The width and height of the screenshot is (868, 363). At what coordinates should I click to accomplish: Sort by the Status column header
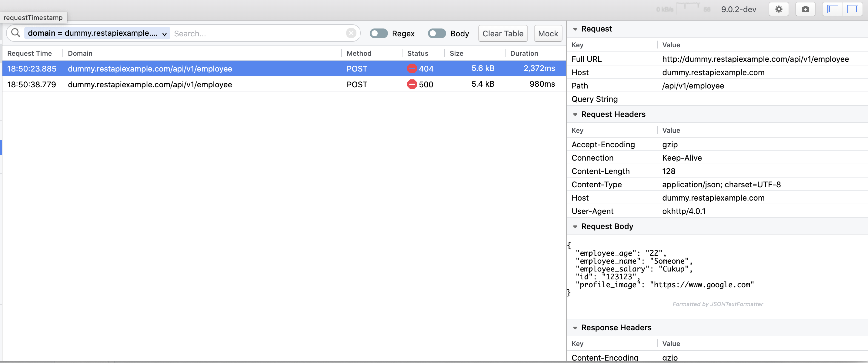(x=418, y=53)
